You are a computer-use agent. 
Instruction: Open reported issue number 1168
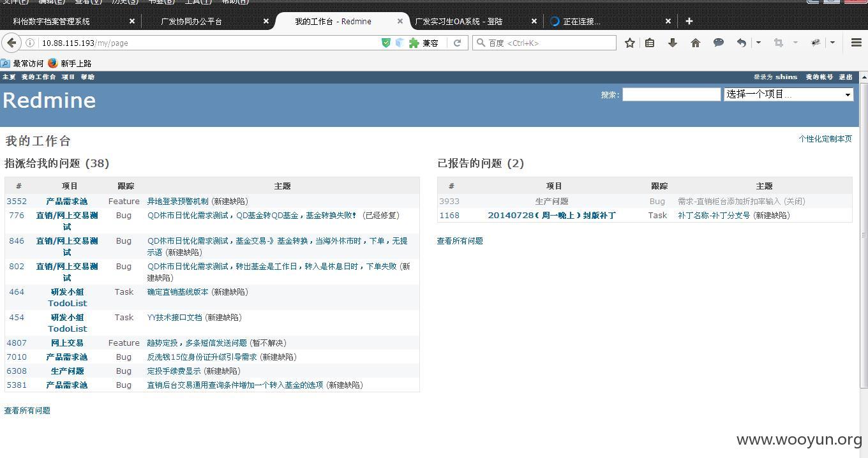tap(449, 215)
